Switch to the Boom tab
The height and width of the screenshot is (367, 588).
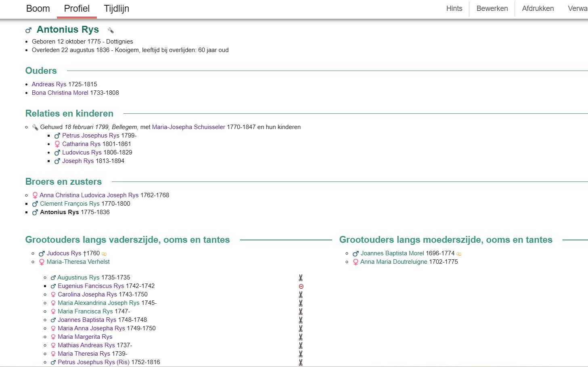(38, 8)
